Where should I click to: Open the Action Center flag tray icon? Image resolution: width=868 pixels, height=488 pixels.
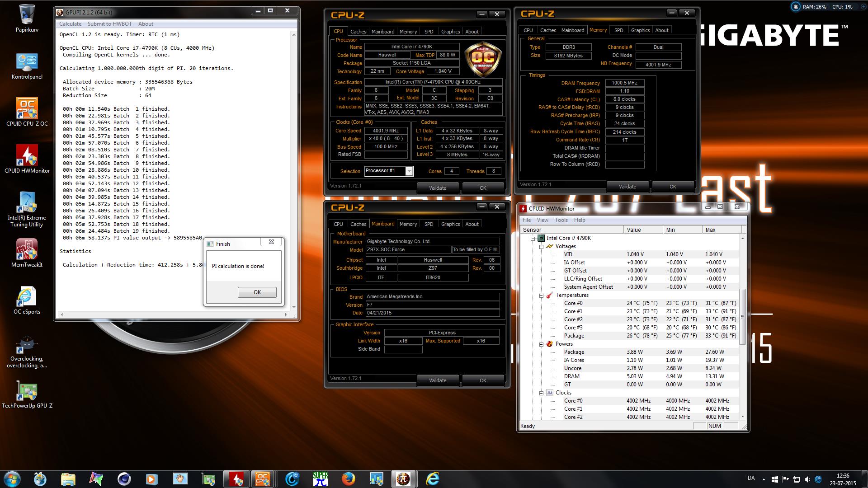[786, 479]
